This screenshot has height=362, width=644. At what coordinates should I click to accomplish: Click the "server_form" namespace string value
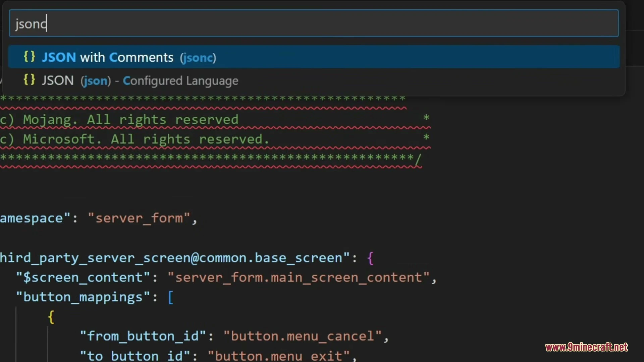[139, 218]
